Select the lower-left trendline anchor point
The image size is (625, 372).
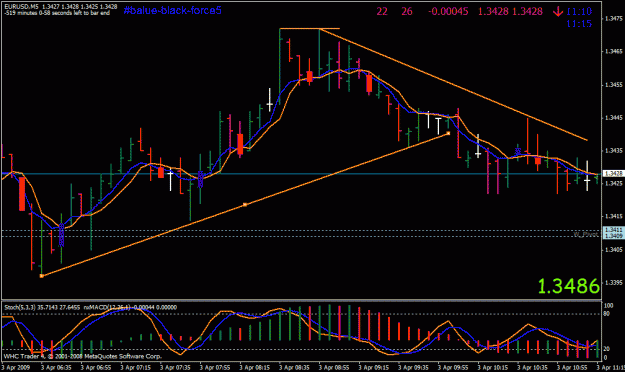point(41,276)
